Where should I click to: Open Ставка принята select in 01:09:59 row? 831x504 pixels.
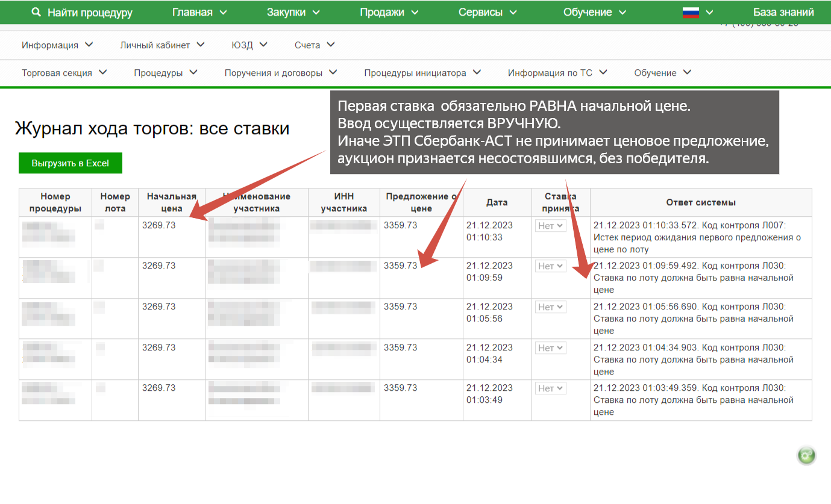coord(551,266)
